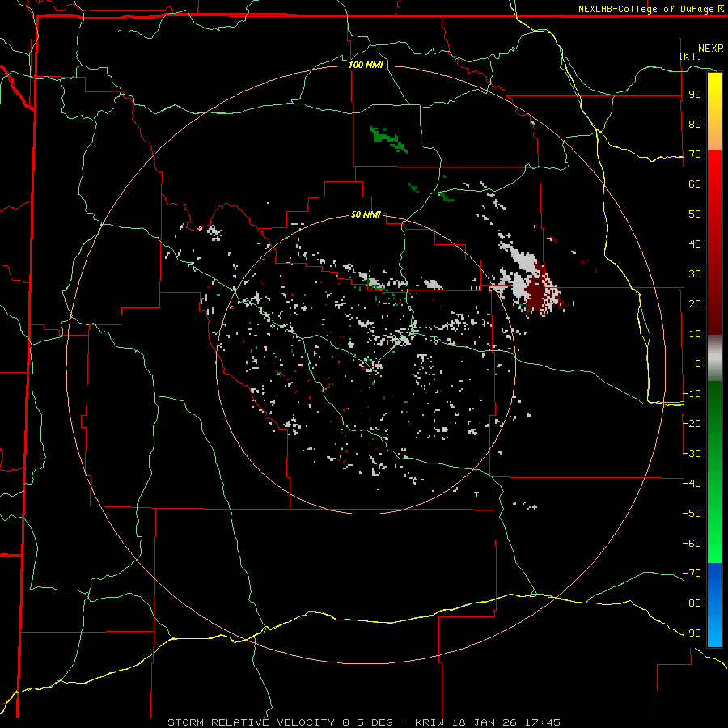728x728 pixels.
Task: Click the 80 value on velocity scale
Action: [x=695, y=125]
